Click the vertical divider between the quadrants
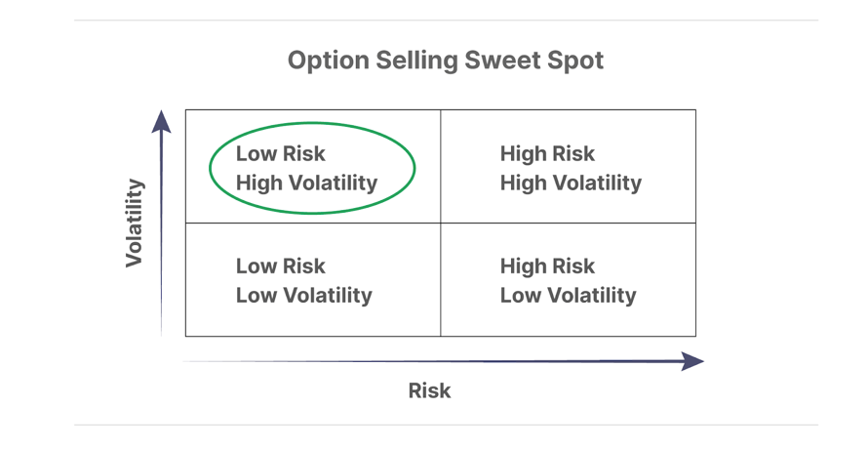Viewport: 868px width, 449px height. (441, 223)
